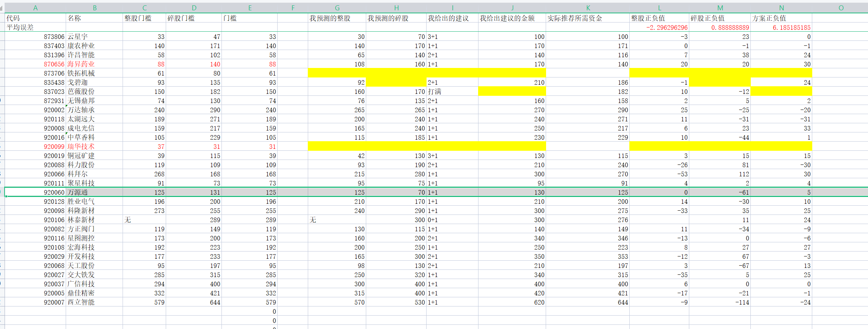Screen dimensions: 868x329
Task: Click the 碎股正负值 header cell
Action: (x=720, y=18)
